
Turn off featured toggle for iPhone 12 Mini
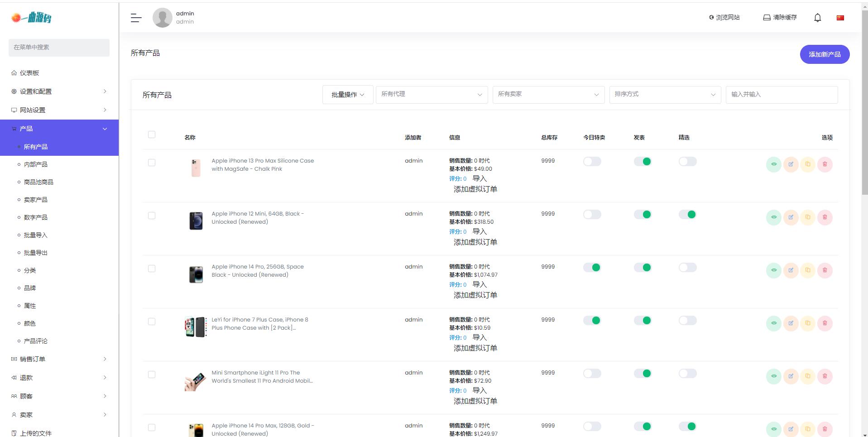687,215
